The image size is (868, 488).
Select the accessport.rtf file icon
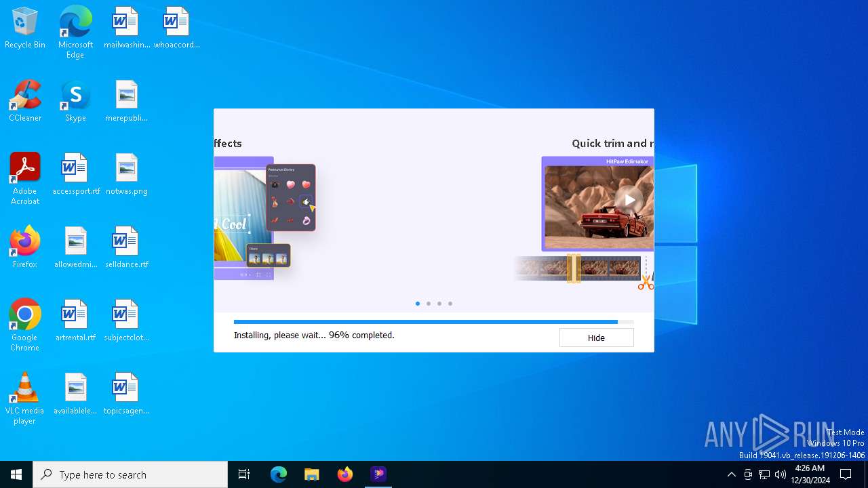[x=75, y=175]
